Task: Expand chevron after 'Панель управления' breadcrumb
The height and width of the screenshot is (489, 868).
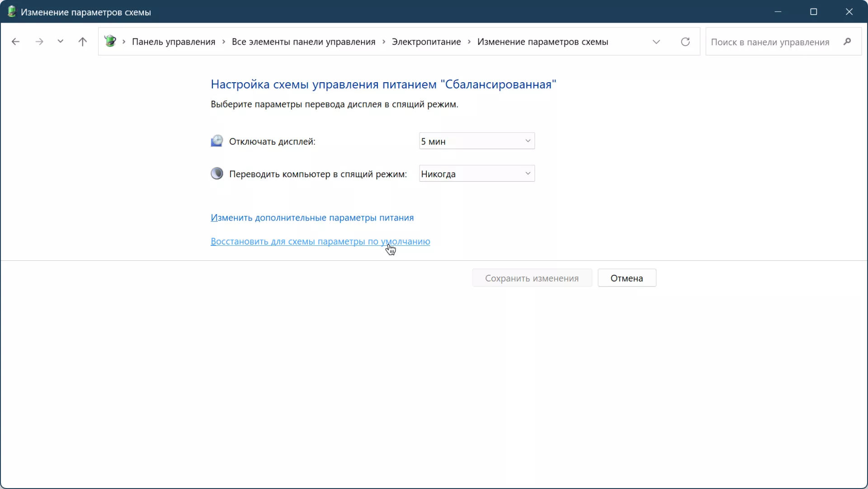Action: coord(223,42)
